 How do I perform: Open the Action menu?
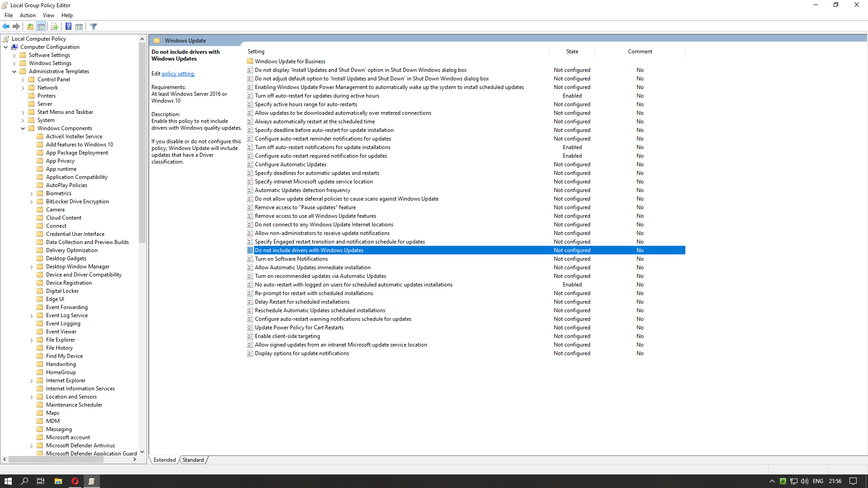coord(28,15)
